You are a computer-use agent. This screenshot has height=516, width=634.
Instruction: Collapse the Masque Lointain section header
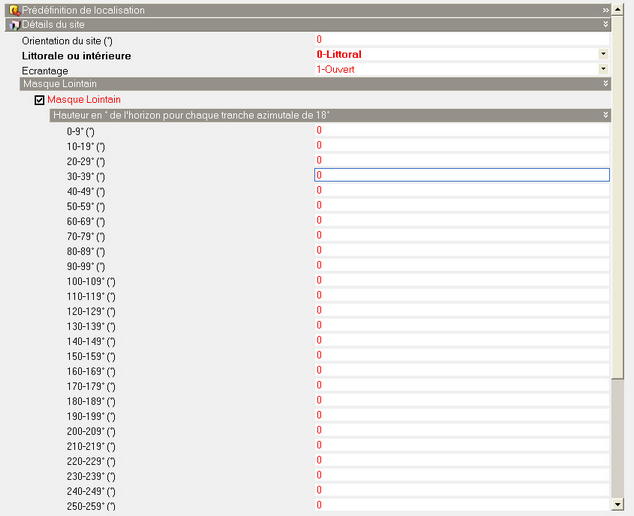[606, 85]
